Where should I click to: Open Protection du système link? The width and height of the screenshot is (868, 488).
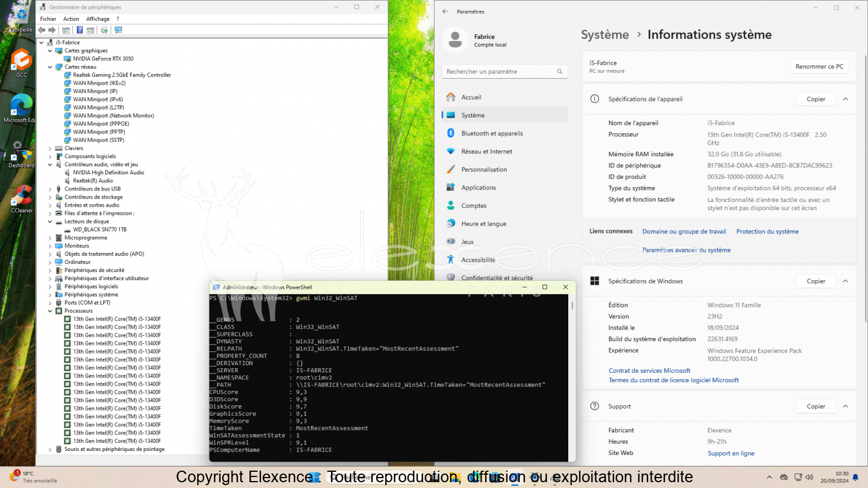point(767,232)
